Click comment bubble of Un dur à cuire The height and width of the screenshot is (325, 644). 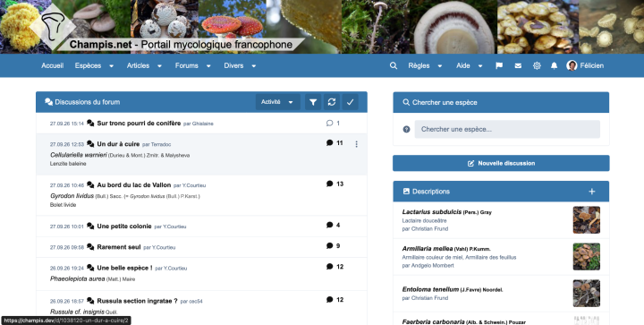tap(329, 142)
